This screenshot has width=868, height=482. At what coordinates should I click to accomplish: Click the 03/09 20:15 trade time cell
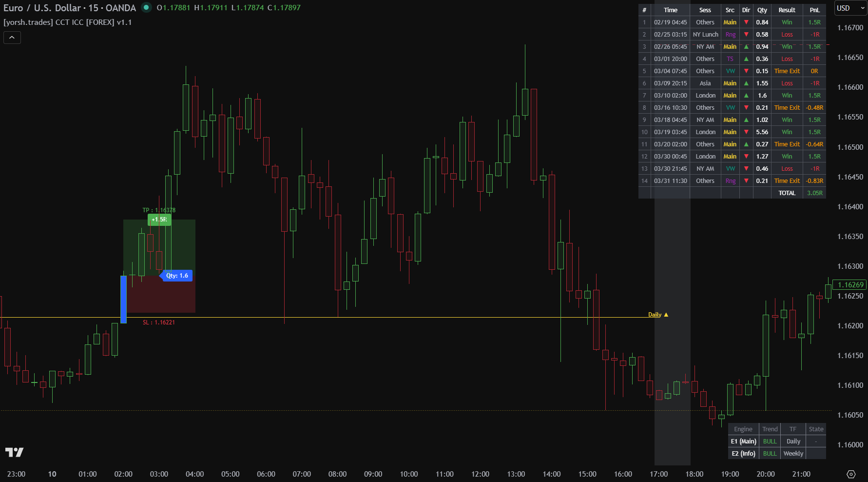(670, 83)
